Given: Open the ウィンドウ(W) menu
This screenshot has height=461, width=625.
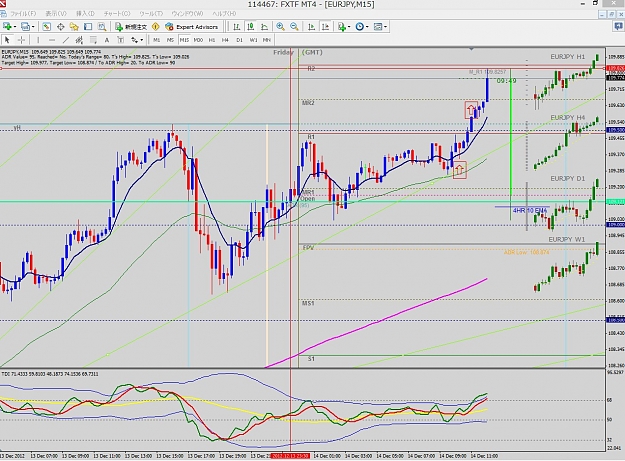Looking at the screenshot, I should point(187,14).
